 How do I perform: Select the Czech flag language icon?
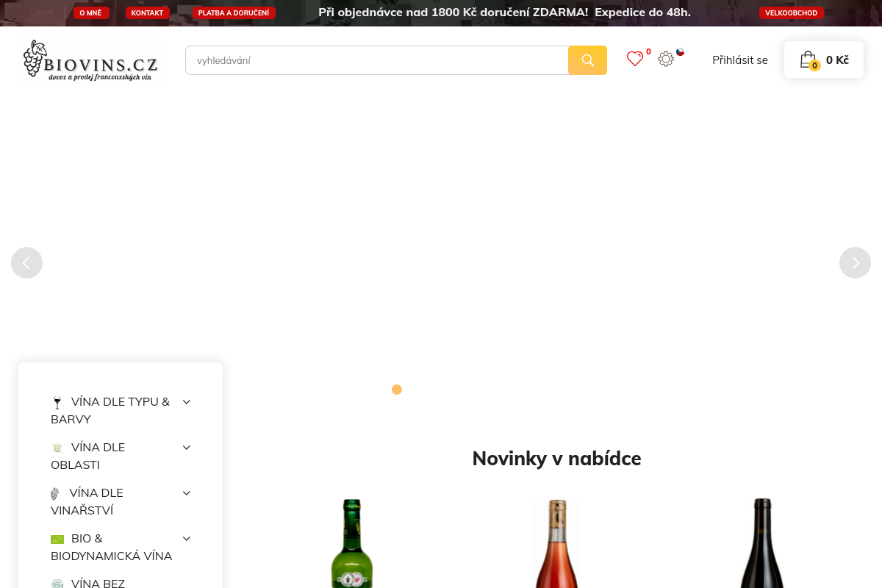680,52
